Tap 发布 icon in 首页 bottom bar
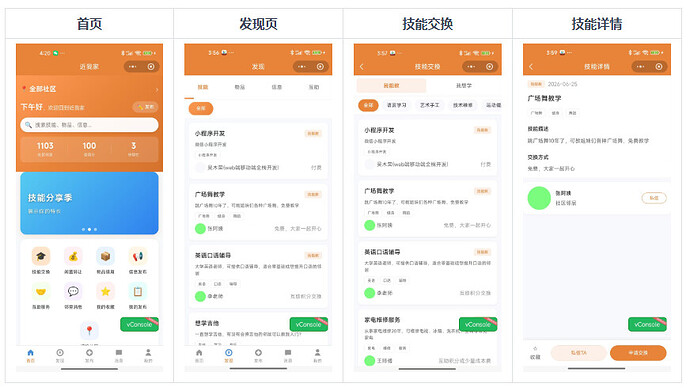Image resolution: width=690 pixels, height=390 pixels. coord(89,353)
